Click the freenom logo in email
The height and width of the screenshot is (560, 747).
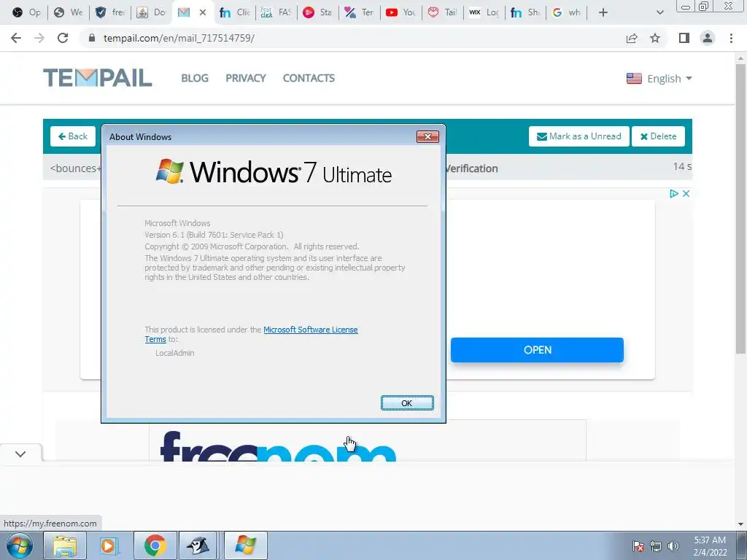tap(278, 446)
